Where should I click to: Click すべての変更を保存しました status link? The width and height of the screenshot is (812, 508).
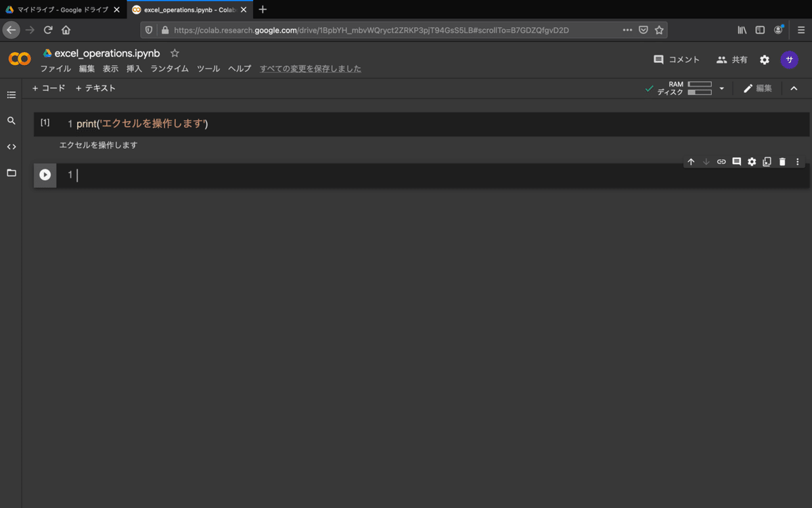311,69
